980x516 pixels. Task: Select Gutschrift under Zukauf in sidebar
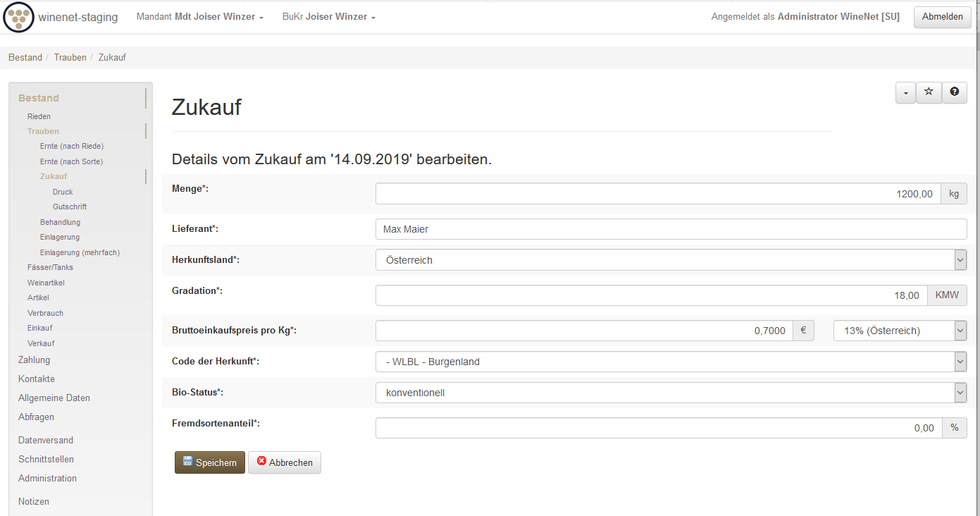click(70, 207)
